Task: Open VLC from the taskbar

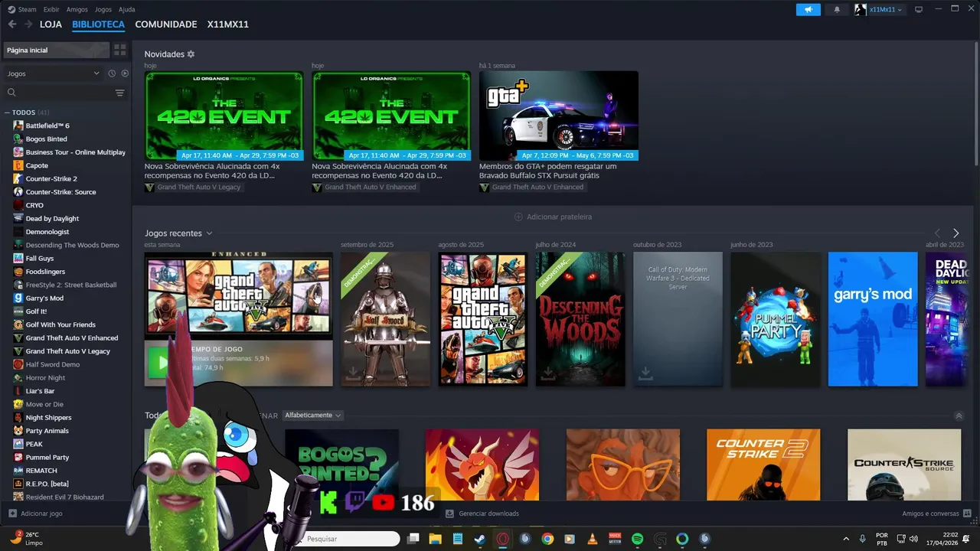Action: tap(593, 539)
